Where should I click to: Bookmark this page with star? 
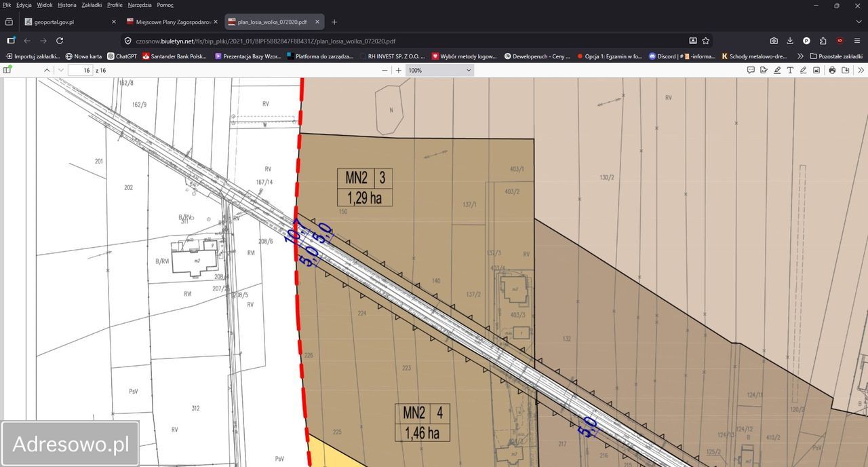pos(706,41)
